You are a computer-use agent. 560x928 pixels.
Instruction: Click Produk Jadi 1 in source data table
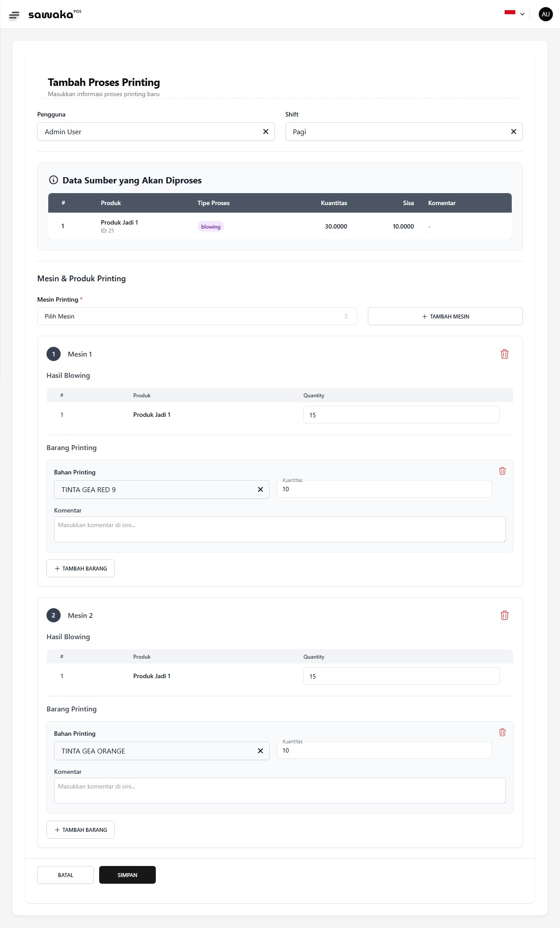(120, 222)
